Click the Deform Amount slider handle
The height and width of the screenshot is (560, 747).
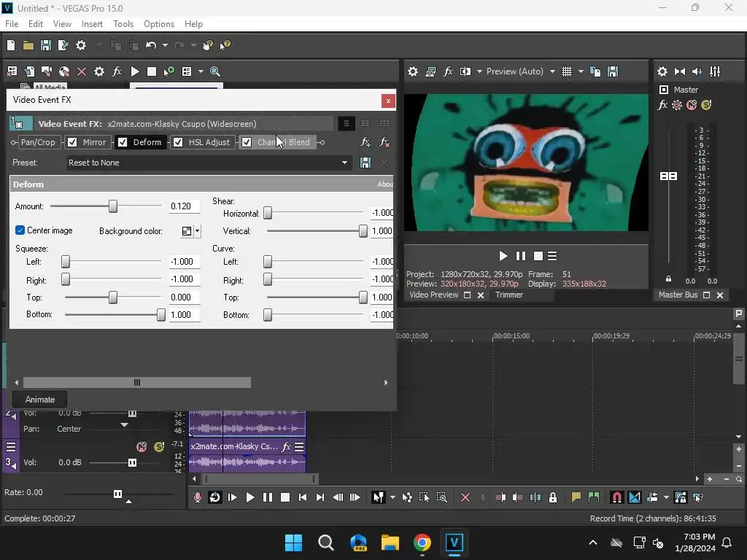pos(113,206)
